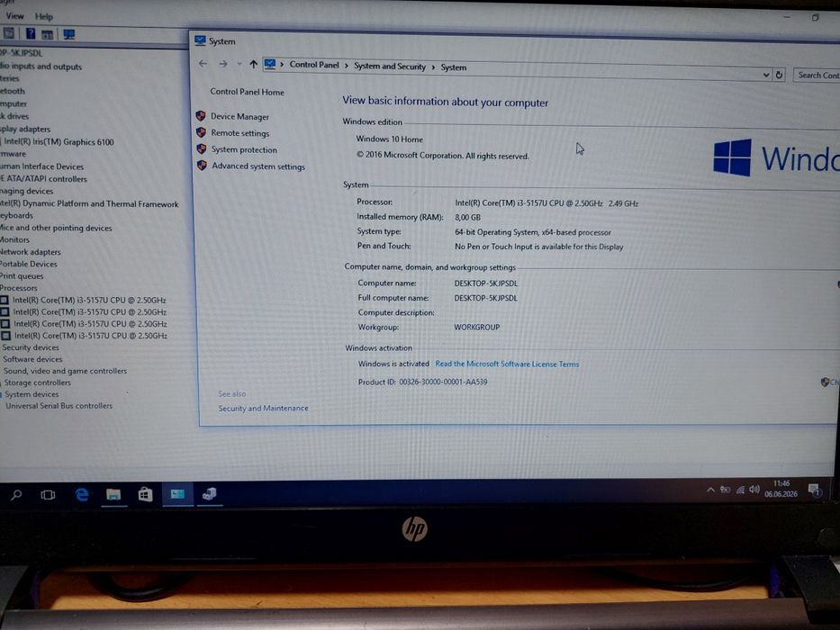840x630 pixels.
Task: Click the forward arrow in System window
Action: [223, 64]
